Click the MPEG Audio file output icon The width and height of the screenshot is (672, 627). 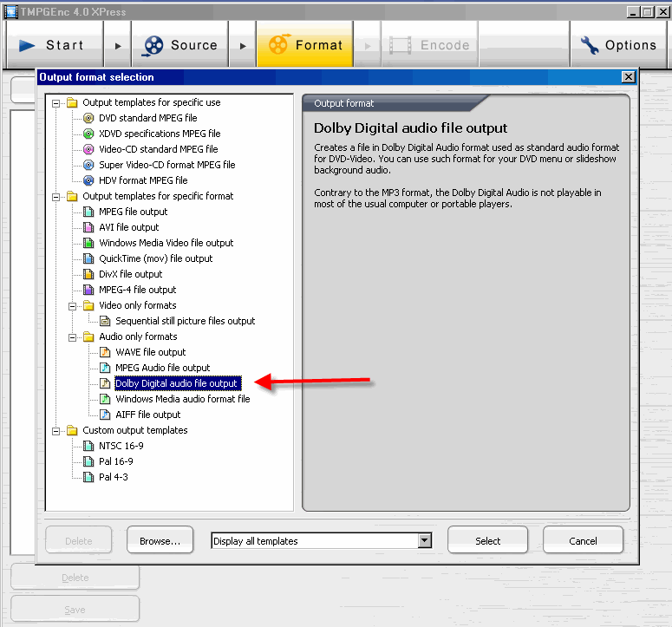coord(105,368)
